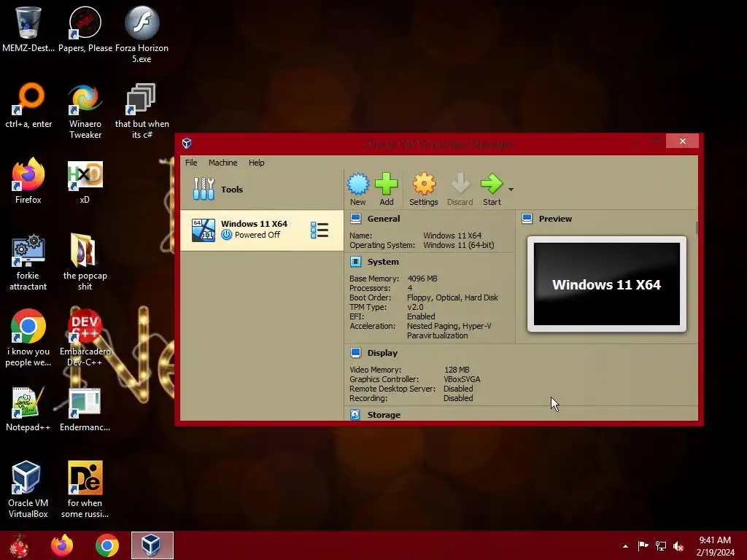The width and height of the screenshot is (747, 560).
Task: Click the Base Memory value 4096 MB
Action: pos(422,279)
